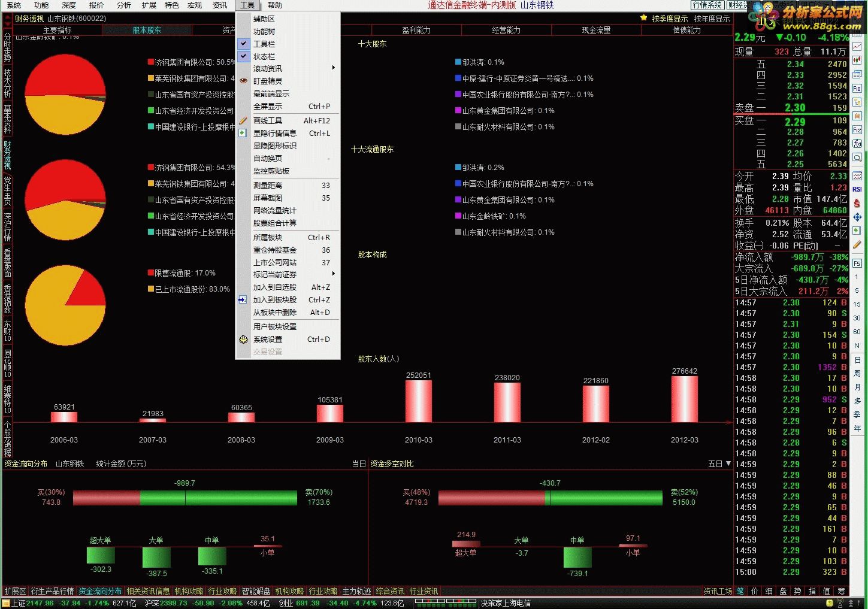
Task: Switch to 盈利能力 tab
Action: [x=416, y=30]
